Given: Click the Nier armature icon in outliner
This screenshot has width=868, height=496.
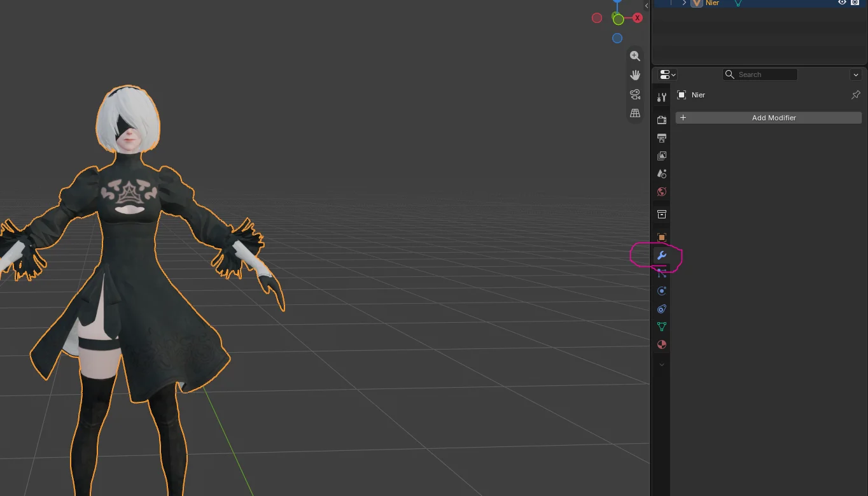Looking at the screenshot, I should coord(697,3).
